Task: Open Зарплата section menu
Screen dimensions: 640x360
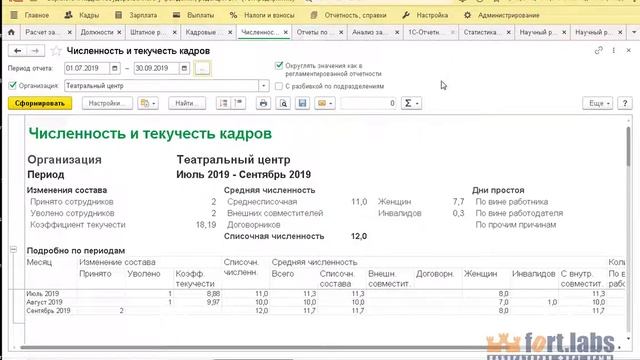Action: (136, 15)
